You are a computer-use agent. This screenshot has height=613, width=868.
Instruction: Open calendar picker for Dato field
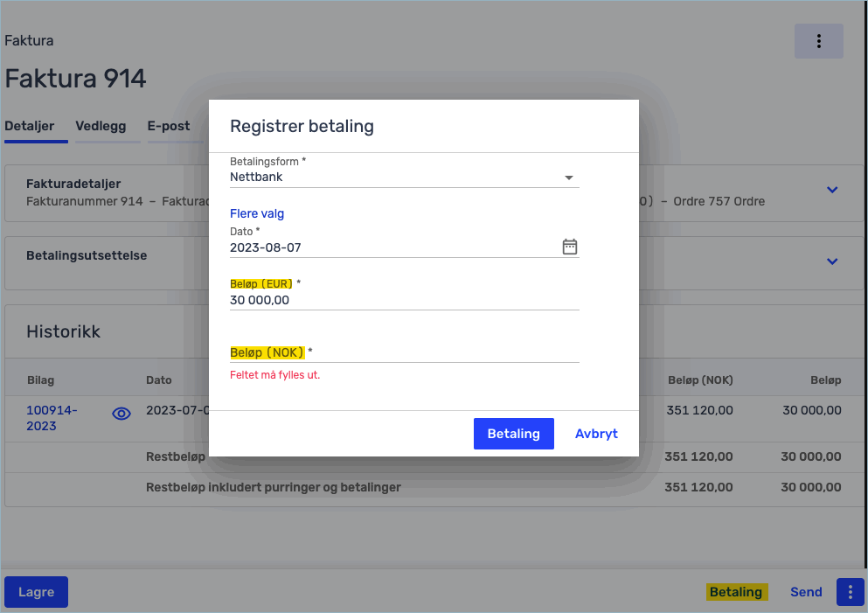tap(570, 247)
